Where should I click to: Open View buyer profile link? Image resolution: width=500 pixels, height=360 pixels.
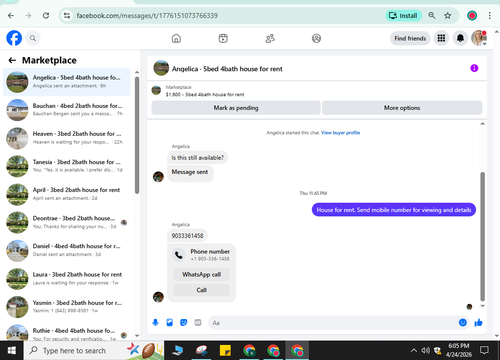(340, 133)
